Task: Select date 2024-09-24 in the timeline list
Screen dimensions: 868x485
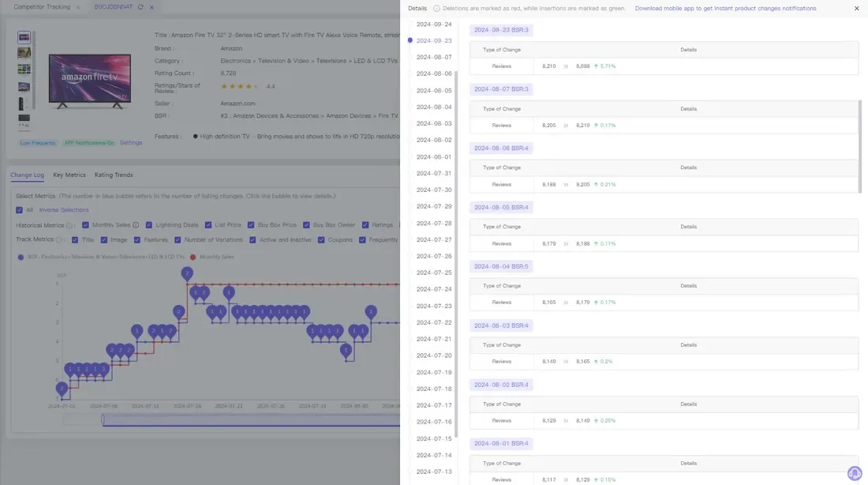Action: [434, 24]
